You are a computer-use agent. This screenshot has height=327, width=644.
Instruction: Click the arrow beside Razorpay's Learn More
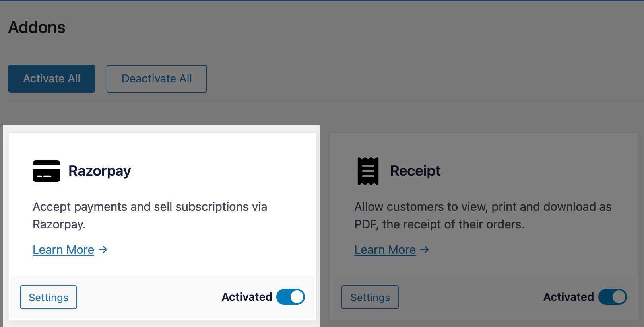(103, 249)
